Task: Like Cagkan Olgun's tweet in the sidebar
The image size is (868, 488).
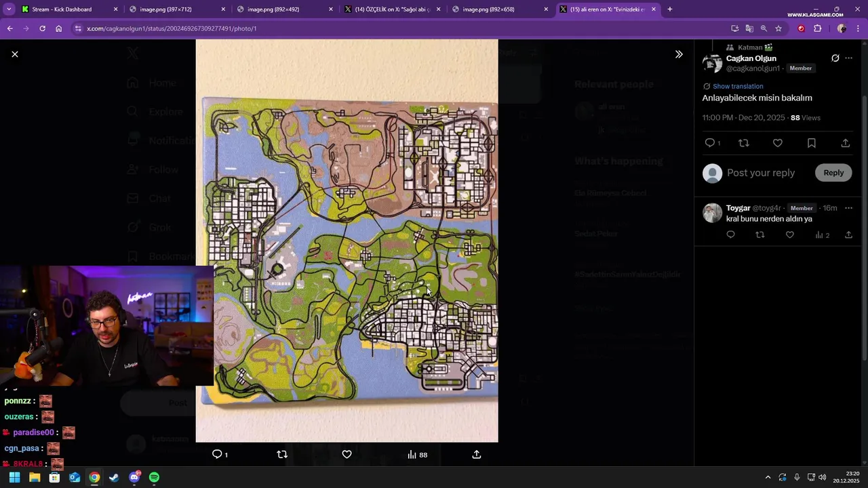Action: [x=778, y=143]
